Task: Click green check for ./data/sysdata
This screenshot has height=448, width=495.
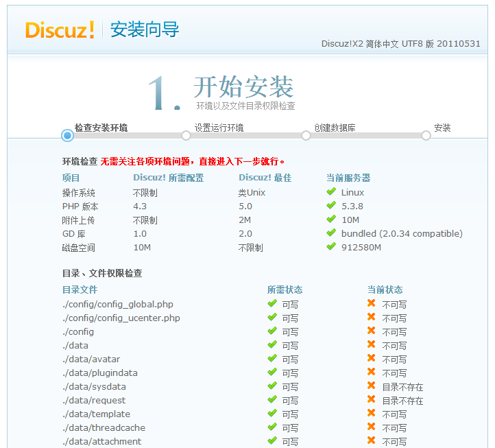Action: point(272,386)
